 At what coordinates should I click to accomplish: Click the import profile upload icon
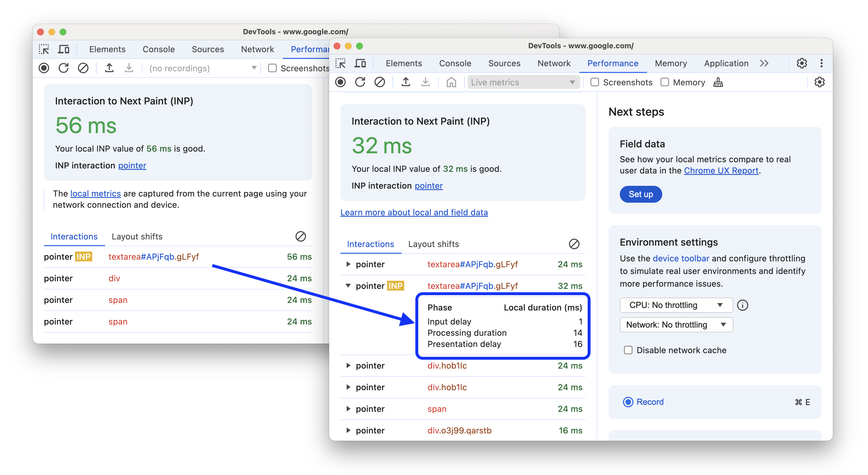(405, 82)
